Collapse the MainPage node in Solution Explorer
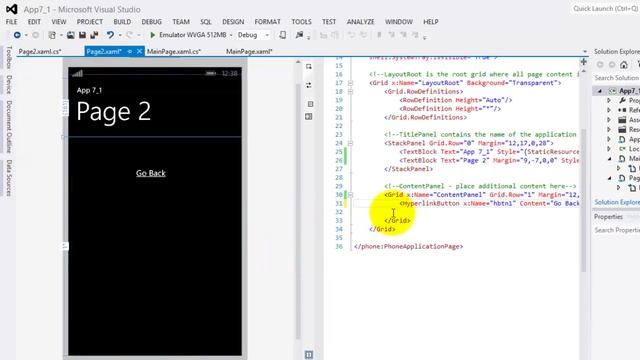The image size is (640, 360). pyautogui.click(x=609, y=158)
